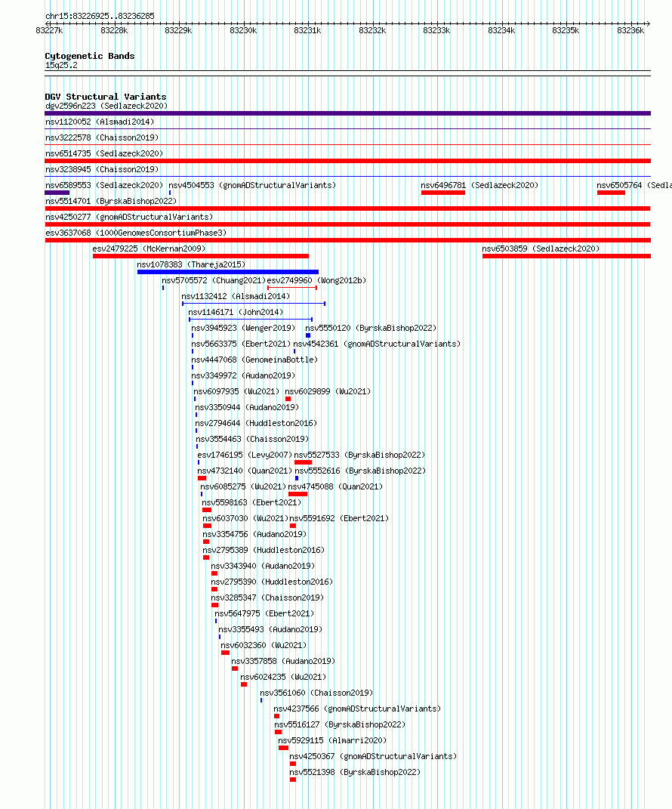Select esv3637068 (1000GenomesConsortiumPhase3) label
Screen dimensions: 672x809
(x=136, y=233)
